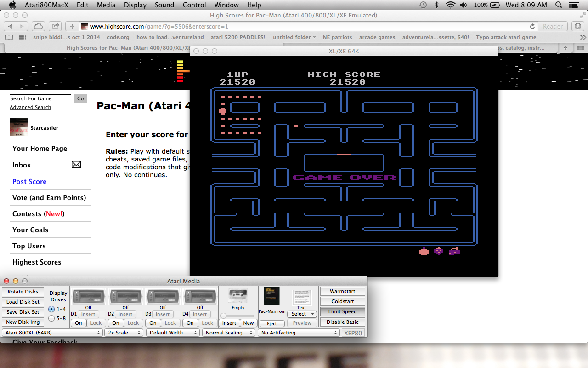Image resolution: width=588 pixels, height=368 pixels.
Task: Open the Control menu in menu bar
Action: coord(194,5)
